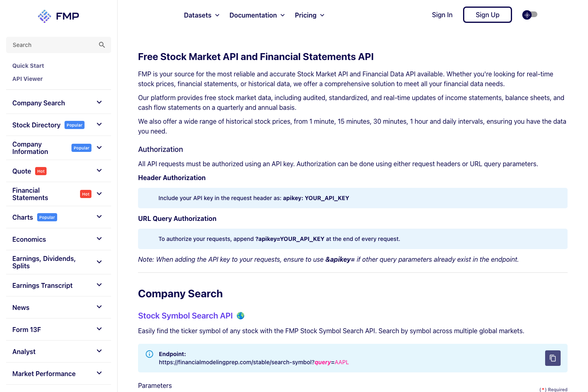Click the Popular badge next to Stock Directory
The width and height of the screenshot is (588, 392).
[74, 125]
